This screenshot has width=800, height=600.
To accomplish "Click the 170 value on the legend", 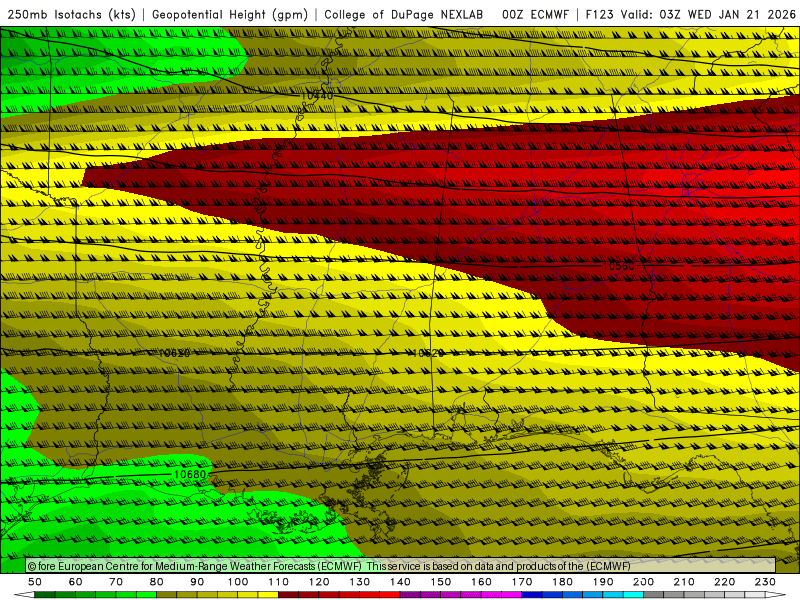I will point(522,582).
